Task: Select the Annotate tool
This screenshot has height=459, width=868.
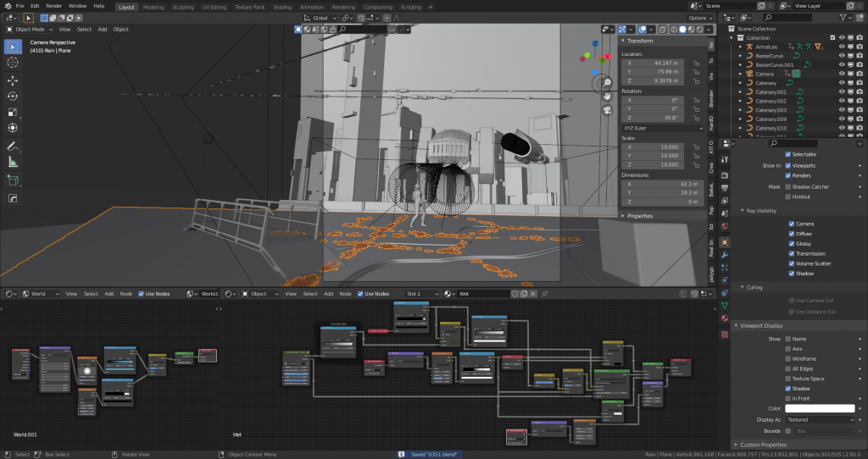Action: [13, 147]
